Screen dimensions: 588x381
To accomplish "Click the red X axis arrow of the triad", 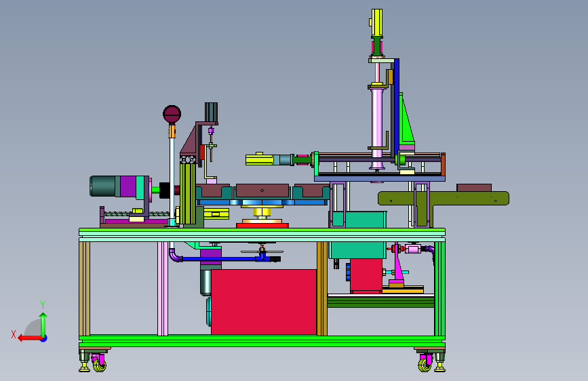I will click(x=30, y=338).
